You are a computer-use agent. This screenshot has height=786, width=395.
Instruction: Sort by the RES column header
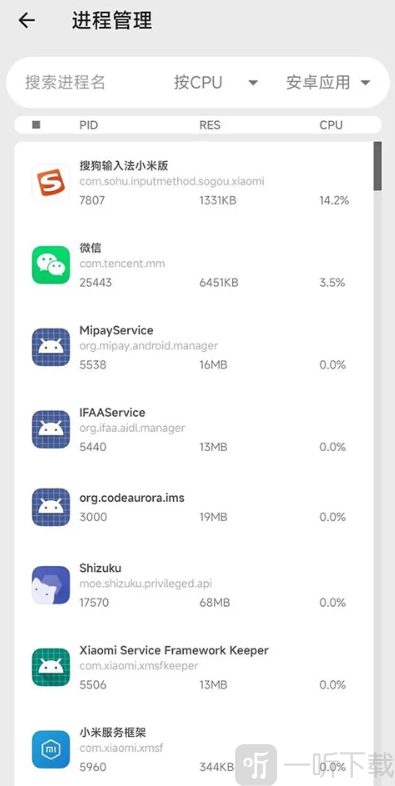210,125
